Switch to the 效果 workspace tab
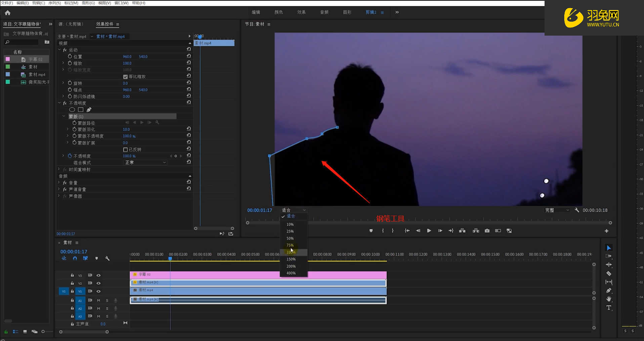644x341 pixels. pos(301,12)
